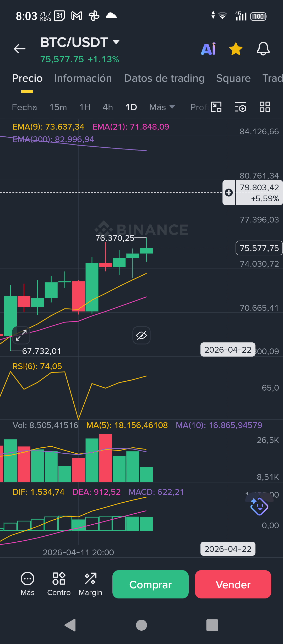Tap the 76.370,25 high price marker
This screenshot has width=283, height=644.
tap(115, 238)
